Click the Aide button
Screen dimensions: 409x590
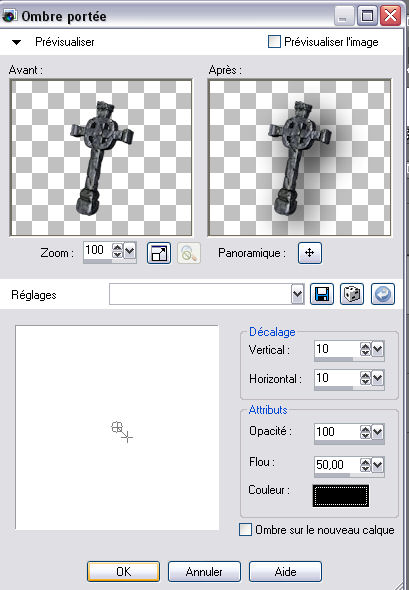[x=285, y=572]
